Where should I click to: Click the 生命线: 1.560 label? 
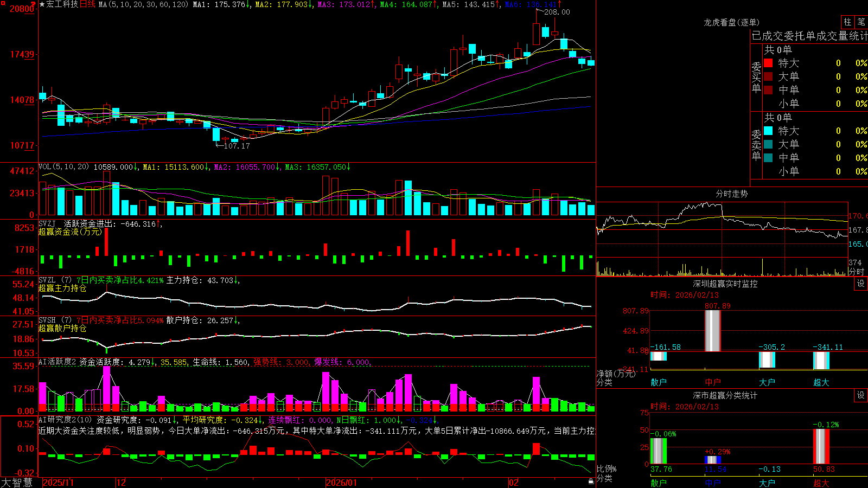(221, 362)
